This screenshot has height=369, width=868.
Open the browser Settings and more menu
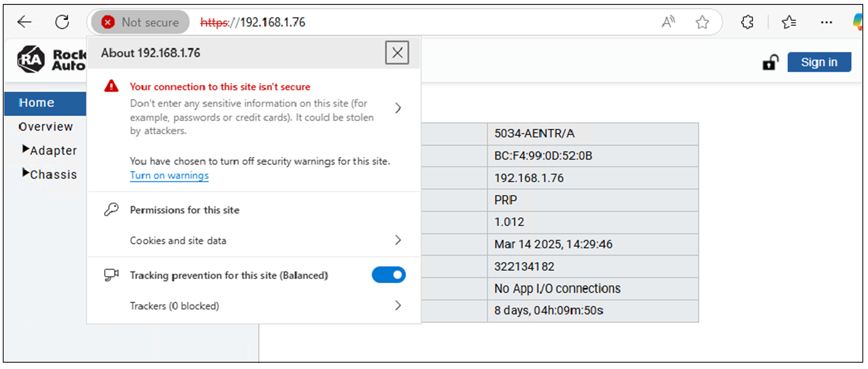click(827, 22)
